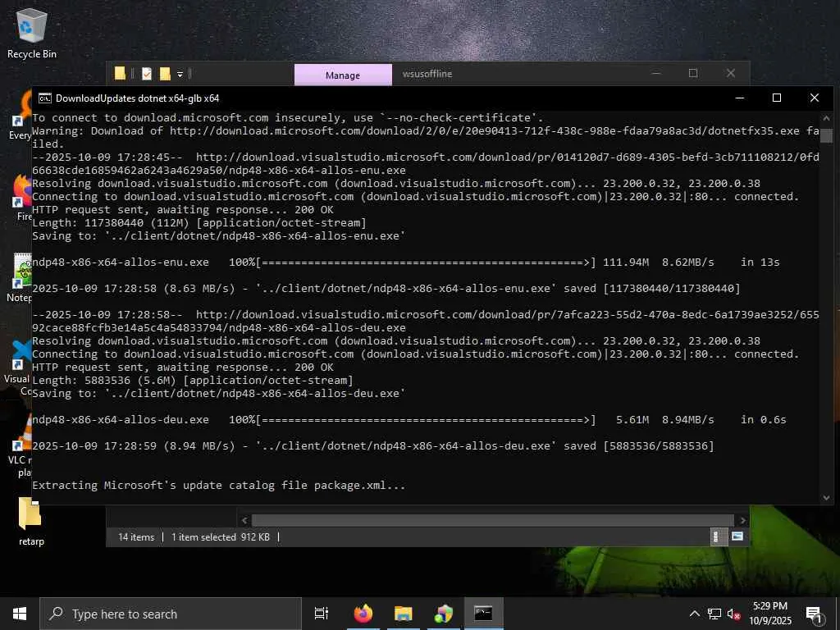Maximize the DownloadUpdates console window
The width and height of the screenshot is (840, 630).
coord(777,98)
